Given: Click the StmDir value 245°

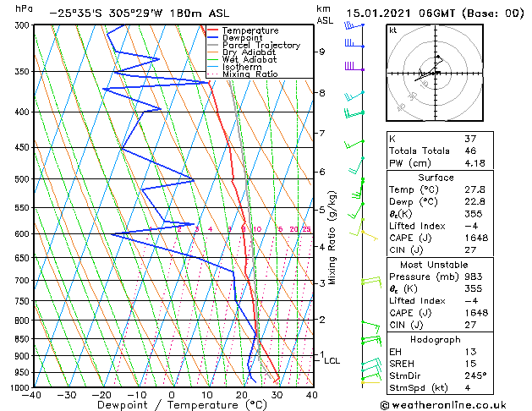Looking at the screenshot, I should click(475, 375).
